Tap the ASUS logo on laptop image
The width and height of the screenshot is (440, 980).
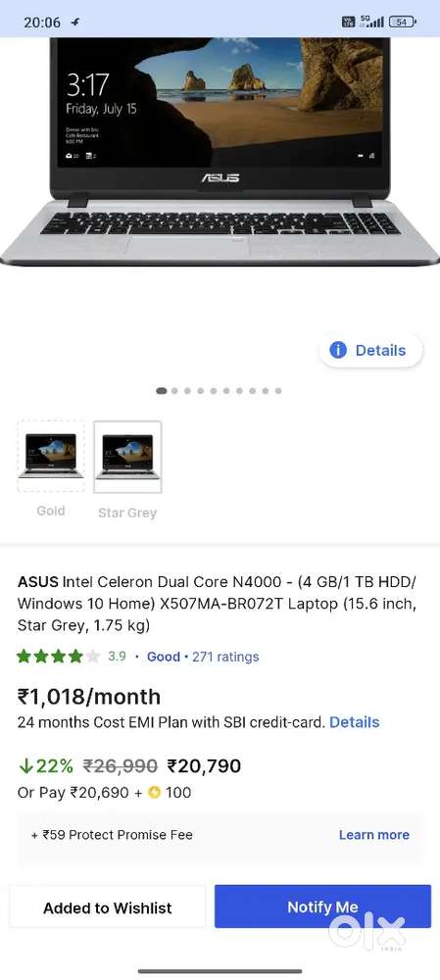click(x=220, y=178)
